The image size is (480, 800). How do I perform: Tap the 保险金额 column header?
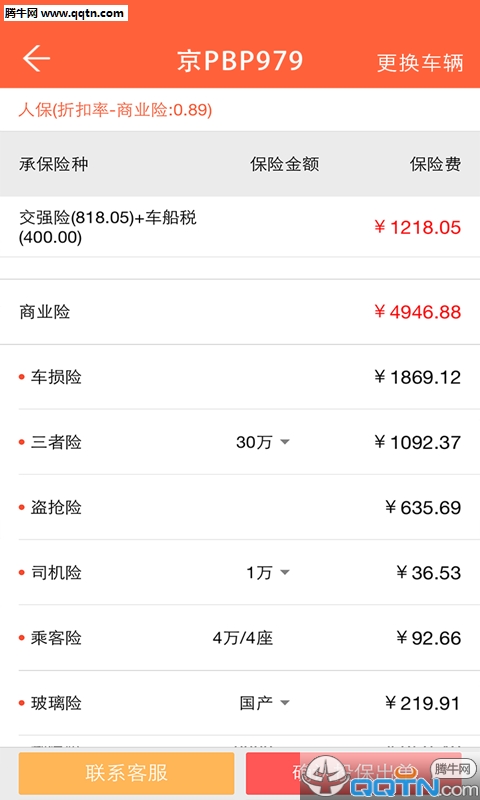285,164
